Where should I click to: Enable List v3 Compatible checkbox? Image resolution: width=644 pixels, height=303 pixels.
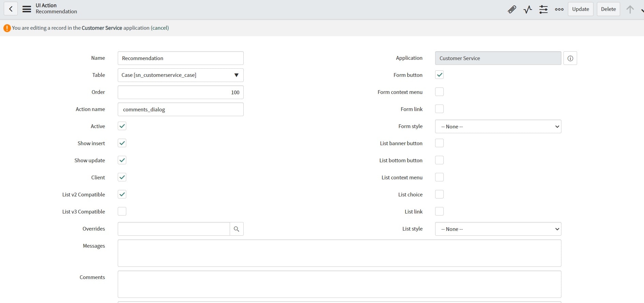[x=122, y=211]
